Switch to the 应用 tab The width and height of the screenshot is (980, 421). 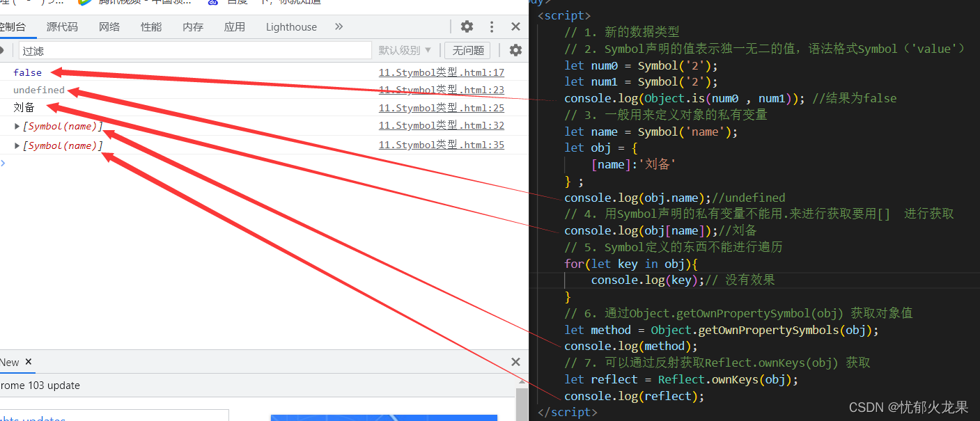[x=235, y=26]
